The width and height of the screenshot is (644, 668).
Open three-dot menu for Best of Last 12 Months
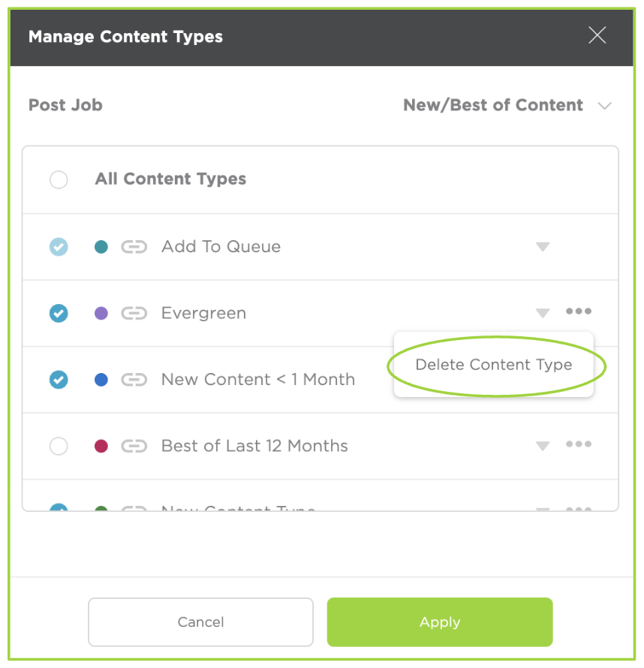(579, 444)
